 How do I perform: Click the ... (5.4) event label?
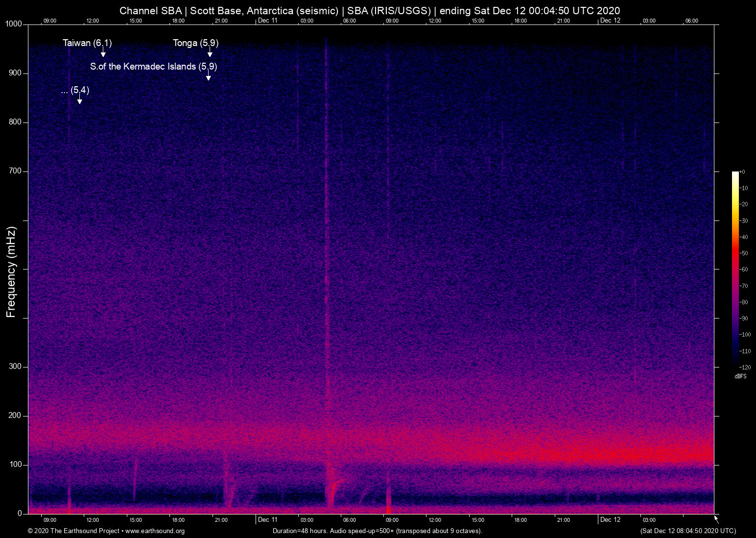click(x=75, y=90)
